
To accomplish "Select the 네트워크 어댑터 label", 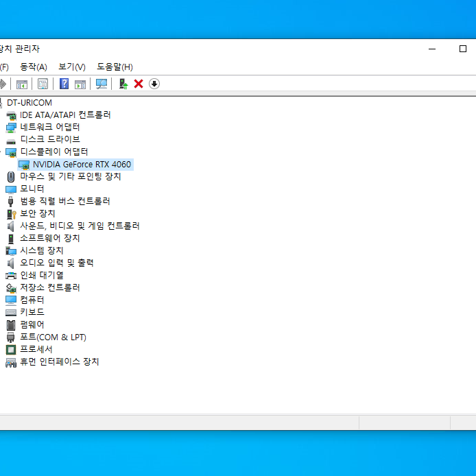I will pyautogui.click(x=50, y=127).
